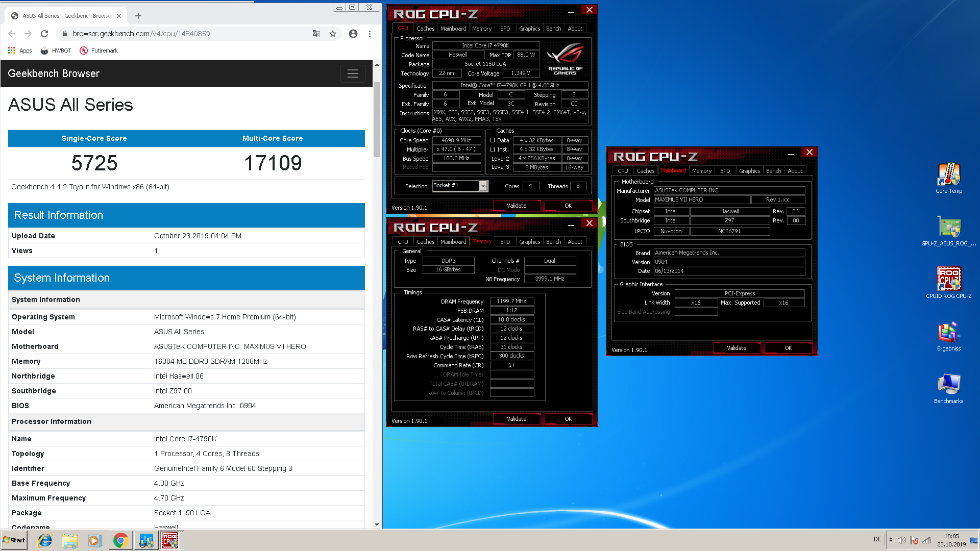Open the Futuremark bookmark
Screen dimensions: 980x551
point(99,51)
